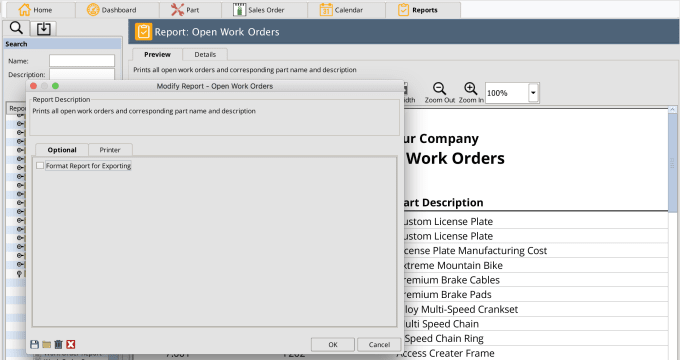Screen dimensions: 680x360
Task: Go to the Sales Order tab
Action: click(x=259, y=10)
